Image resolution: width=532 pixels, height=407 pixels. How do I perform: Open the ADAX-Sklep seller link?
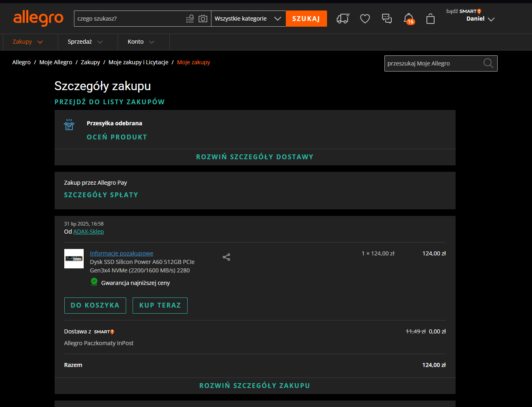[x=89, y=232]
